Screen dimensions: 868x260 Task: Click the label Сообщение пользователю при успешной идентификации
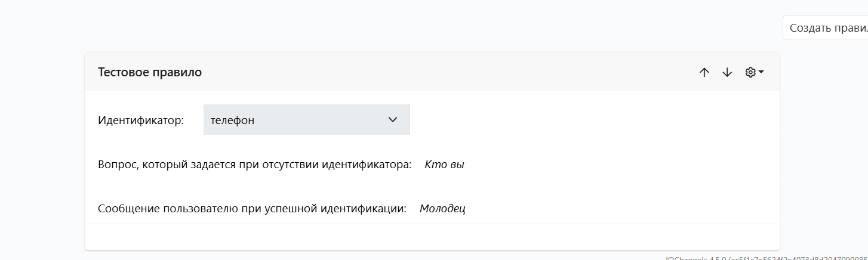coord(252,209)
